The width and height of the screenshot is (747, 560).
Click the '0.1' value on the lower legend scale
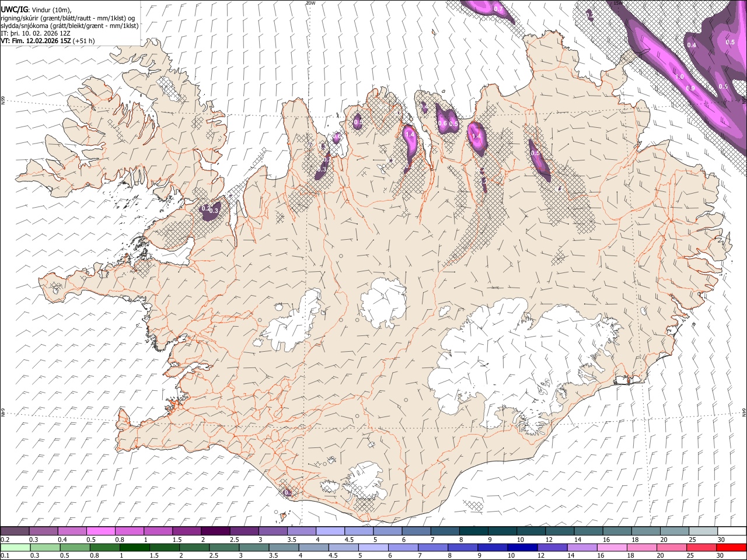5,555
